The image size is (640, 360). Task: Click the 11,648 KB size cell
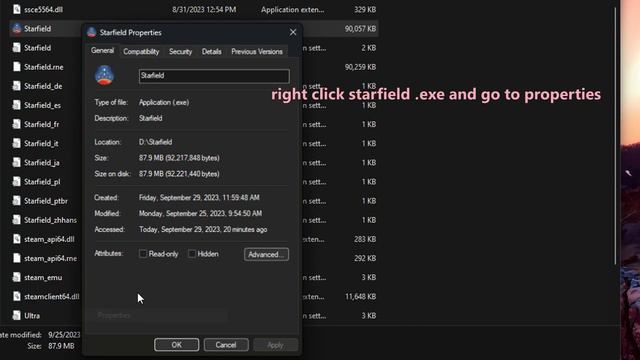(x=360, y=297)
